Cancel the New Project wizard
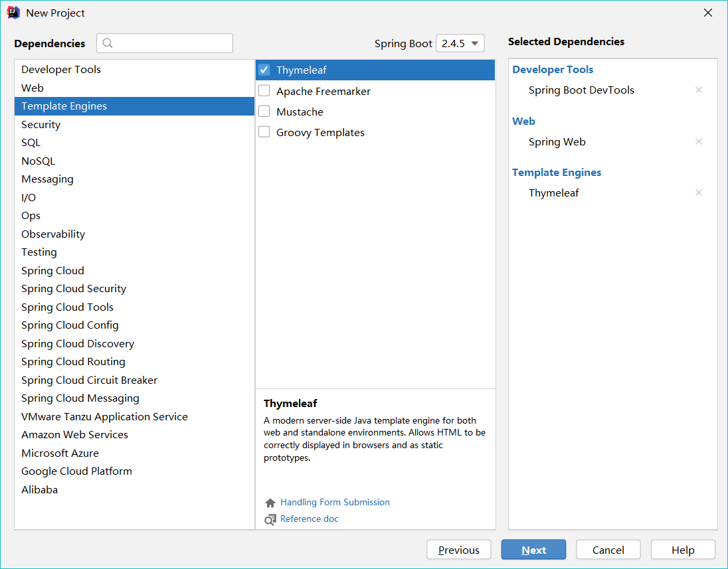 tap(608, 550)
